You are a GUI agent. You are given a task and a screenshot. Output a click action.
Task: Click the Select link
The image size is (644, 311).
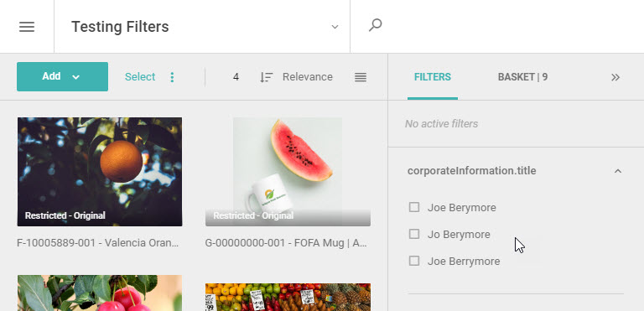pos(140,77)
